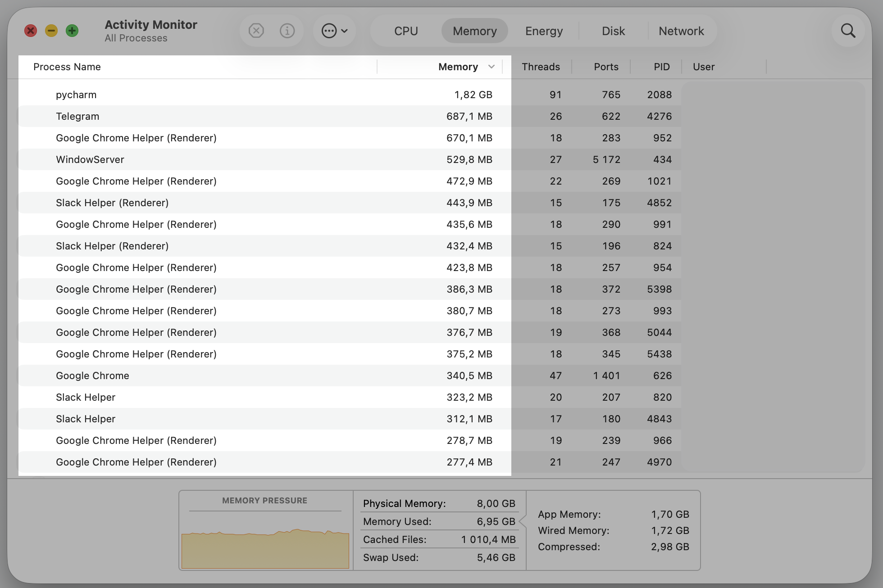Click the 1,82 GB memory value
This screenshot has height=588, width=883.
(473, 95)
